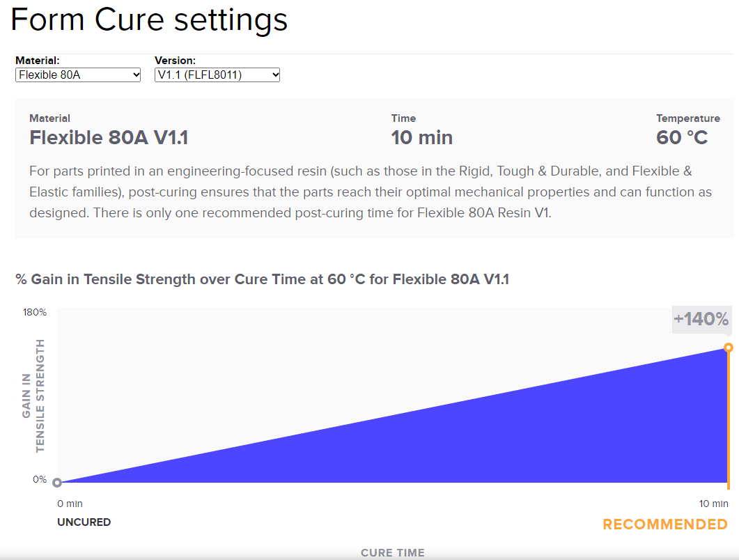This screenshot has width=739, height=560.
Task: Click the CURE TIME axis title
Action: 393,552
